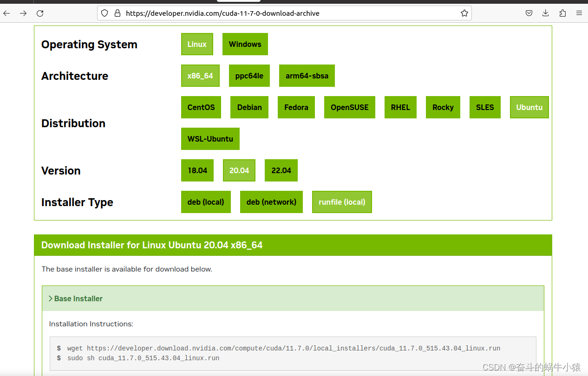Go back to the previous page
588x376 pixels.
(x=7, y=13)
